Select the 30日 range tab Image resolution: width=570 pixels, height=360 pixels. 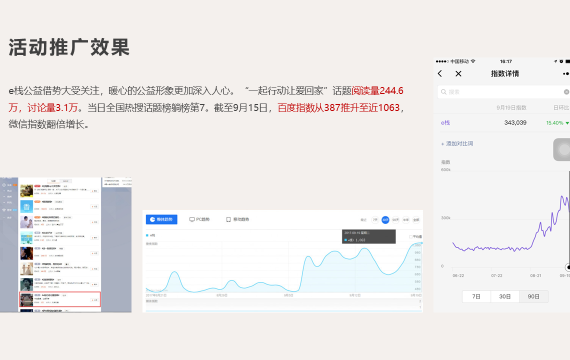point(505,297)
